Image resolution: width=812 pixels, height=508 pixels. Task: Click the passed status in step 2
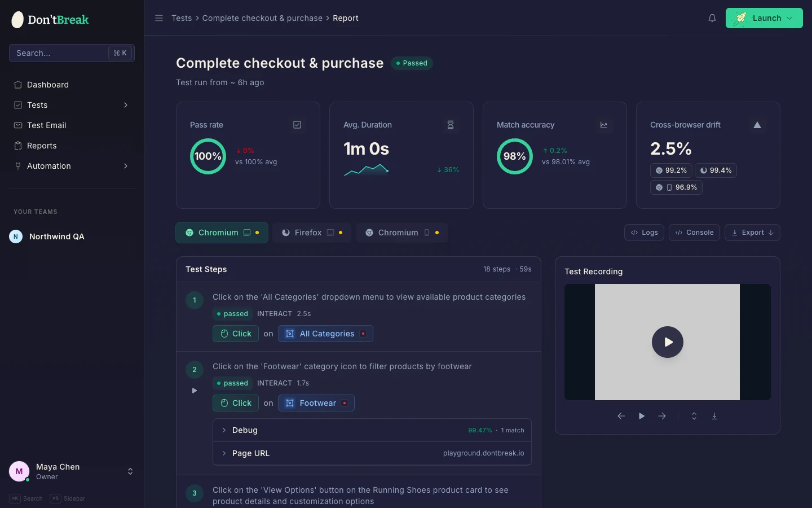tap(232, 383)
